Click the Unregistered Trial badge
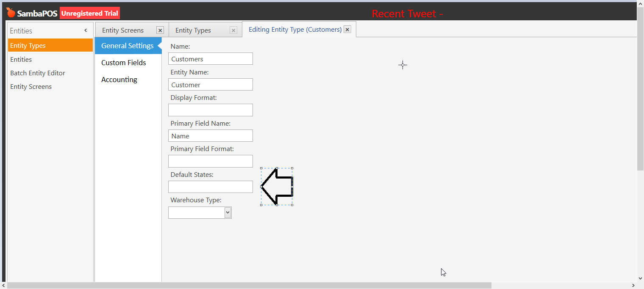 pos(90,13)
